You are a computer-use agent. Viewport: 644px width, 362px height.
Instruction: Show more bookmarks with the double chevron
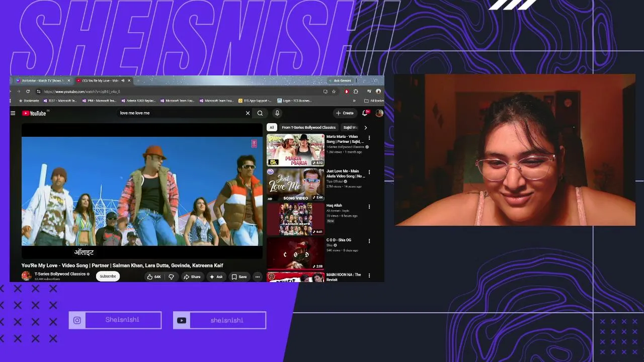(x=354, y=101)
